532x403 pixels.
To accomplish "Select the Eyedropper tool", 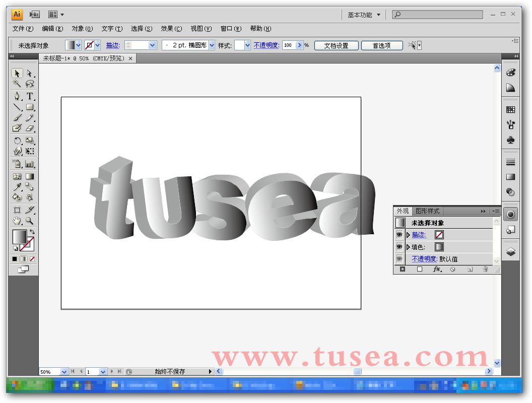I will tap(17, 186).
